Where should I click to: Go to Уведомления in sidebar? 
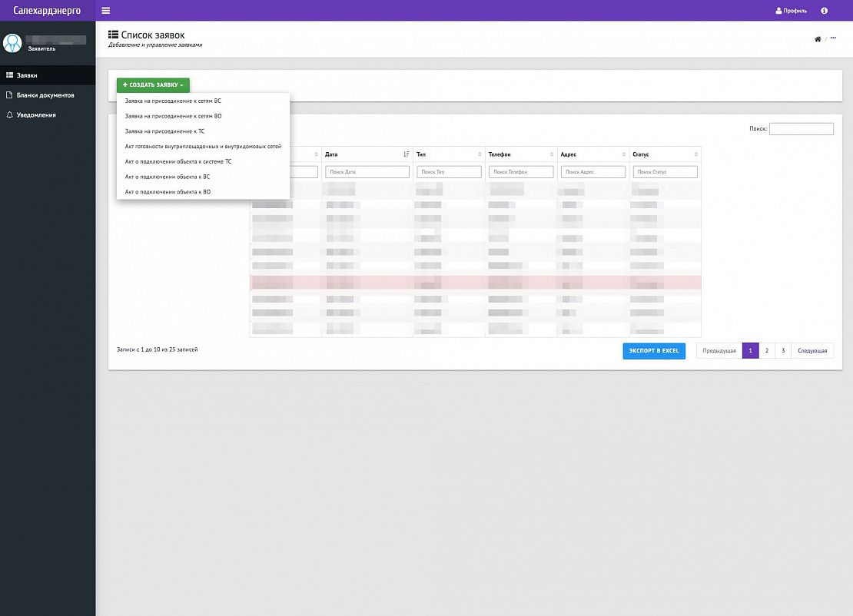tap(35, 115)
